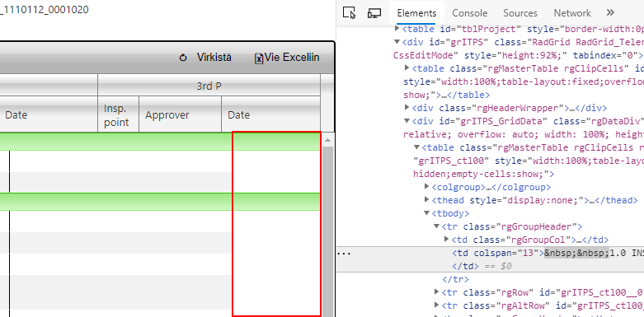Click the Approver column header
This screenshot has width=644, height=317.
click(x=181, y=114)
